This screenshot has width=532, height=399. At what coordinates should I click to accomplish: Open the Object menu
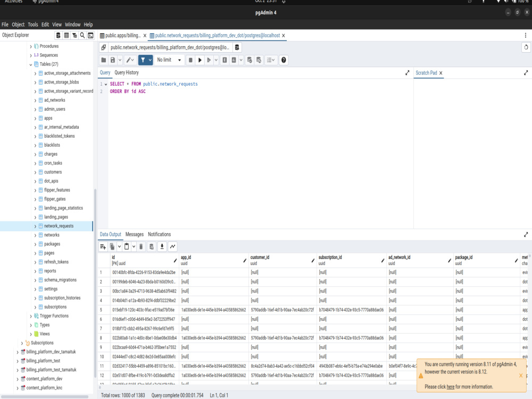tap(18, 24)
